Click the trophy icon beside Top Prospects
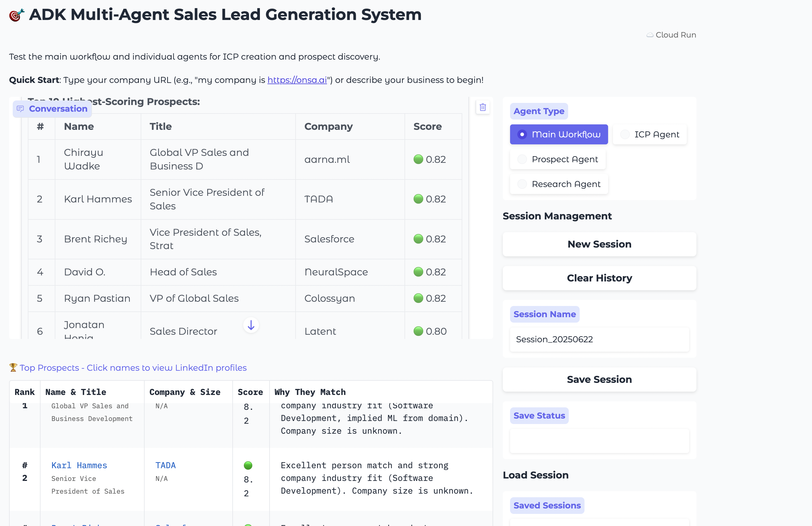812x526 pixels. [13, 367]
